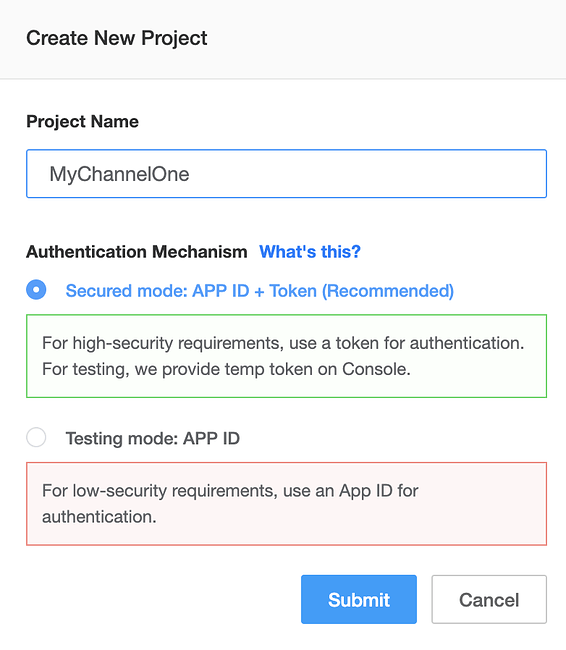Click the 'Create New Project' dialog title

click(117, 39)
